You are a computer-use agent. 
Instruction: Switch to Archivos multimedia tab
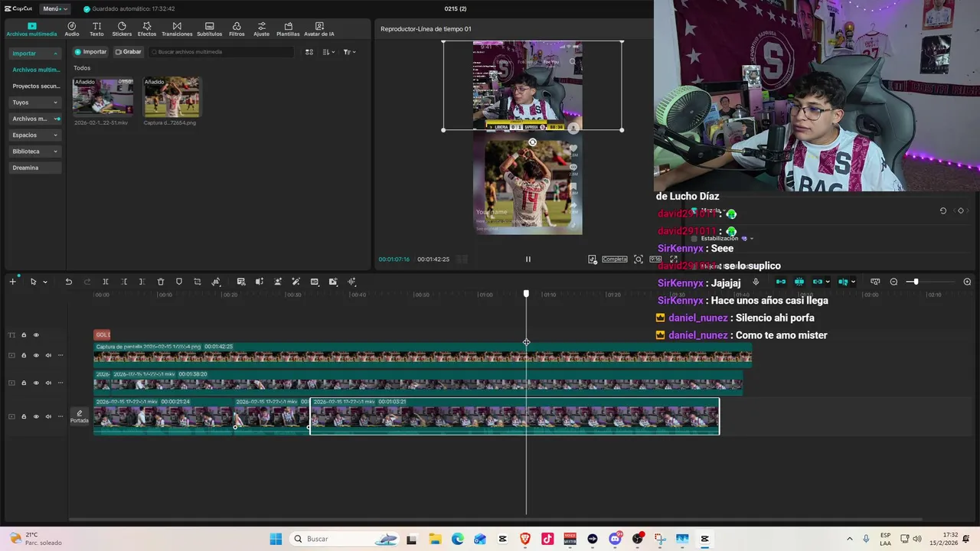[31, 29]
